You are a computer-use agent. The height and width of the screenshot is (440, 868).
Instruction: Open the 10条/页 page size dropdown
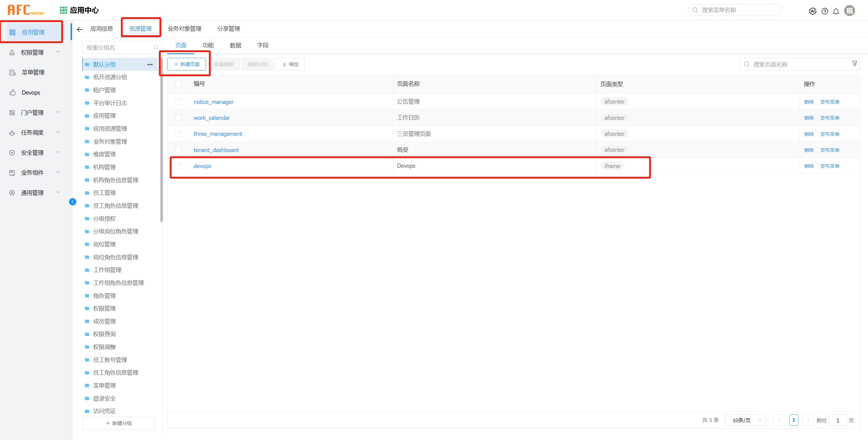tap(745, 420)
